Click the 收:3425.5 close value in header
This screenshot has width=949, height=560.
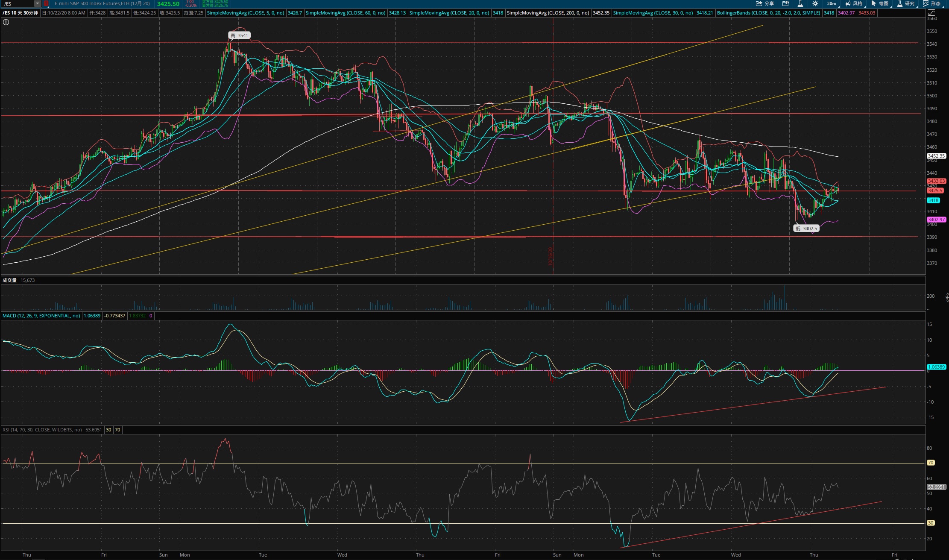click(170, 13)
